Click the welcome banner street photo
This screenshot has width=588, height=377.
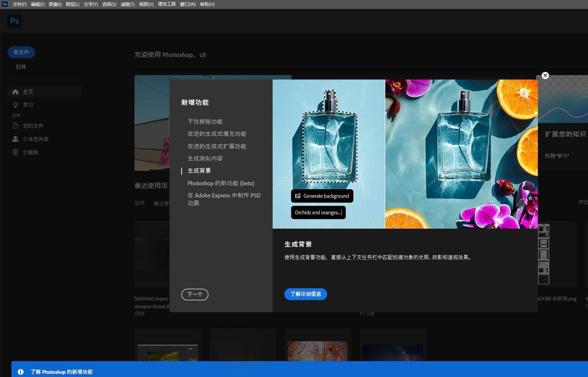click(152, 123)
